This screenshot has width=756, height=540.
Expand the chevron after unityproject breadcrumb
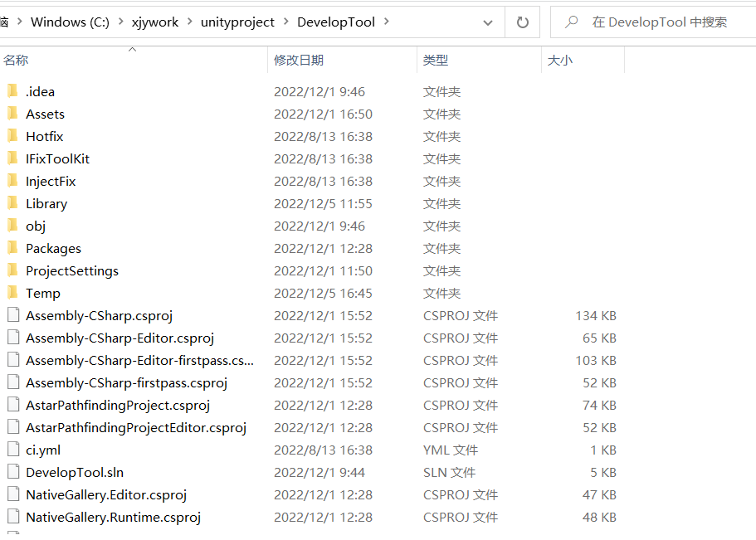tap(285, 22)
